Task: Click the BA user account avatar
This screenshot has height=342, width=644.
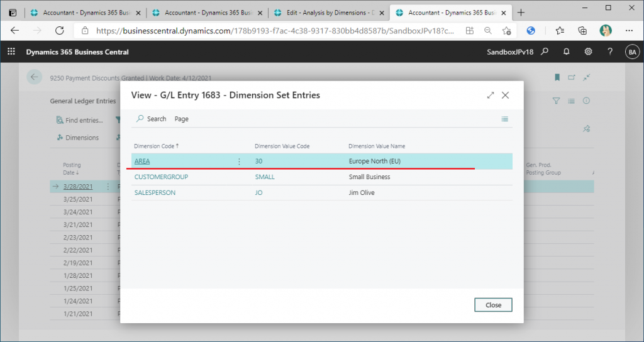Action: coord(632,52)
